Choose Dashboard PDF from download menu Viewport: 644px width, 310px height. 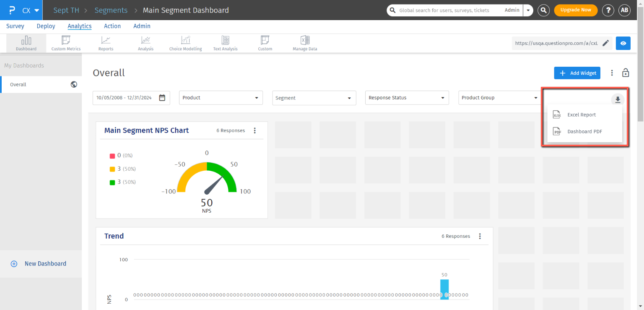585,132
